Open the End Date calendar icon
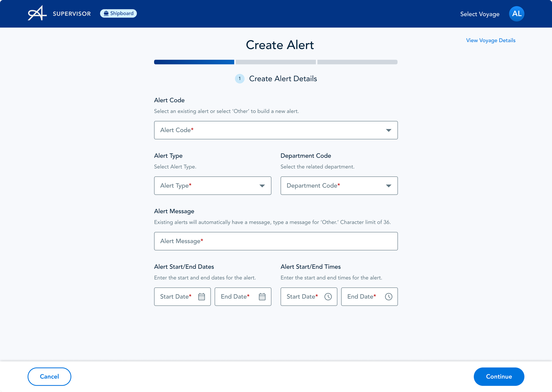This screenshot has width=552, height=392. coord(262,296)
